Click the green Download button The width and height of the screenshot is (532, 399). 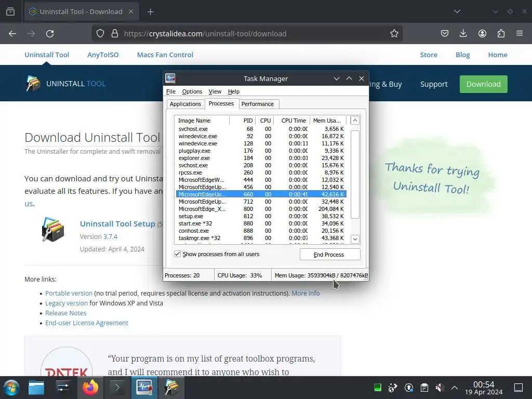[x=484, y=84]
